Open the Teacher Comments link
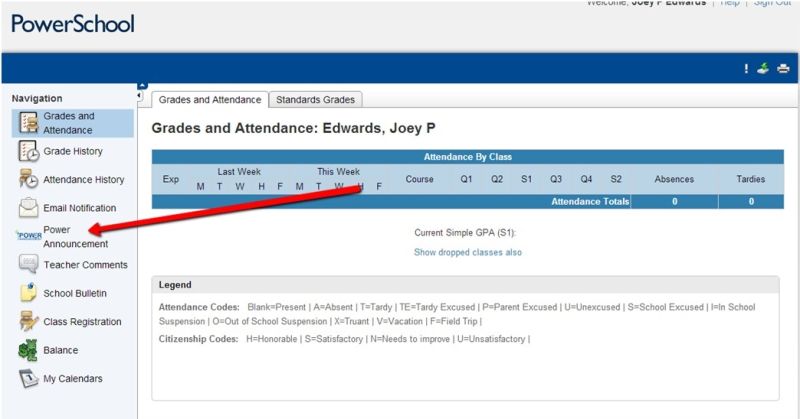Image resolution: width=800 pixels, height=419 pixels. click(x=86, y=265)
